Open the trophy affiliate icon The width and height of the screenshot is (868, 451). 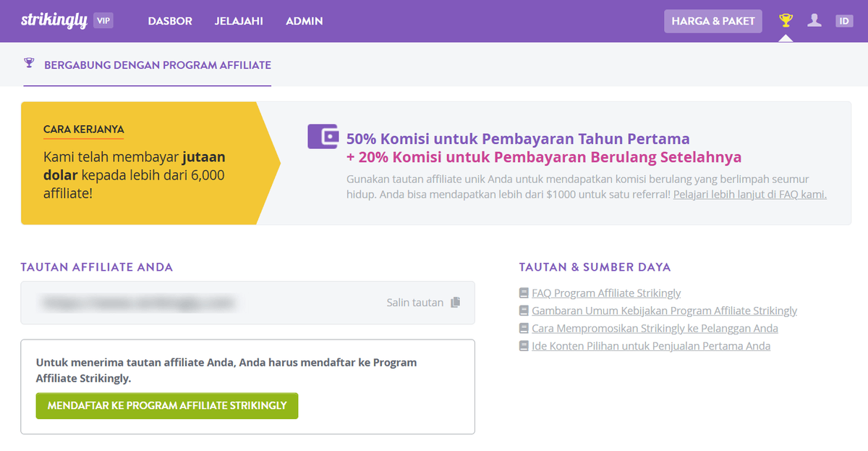point(786,20)
